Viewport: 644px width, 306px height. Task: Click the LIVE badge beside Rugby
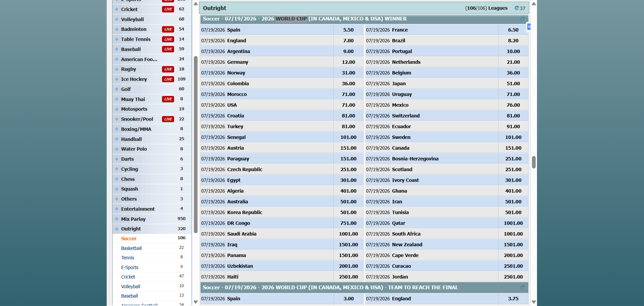tap(168, 69)
